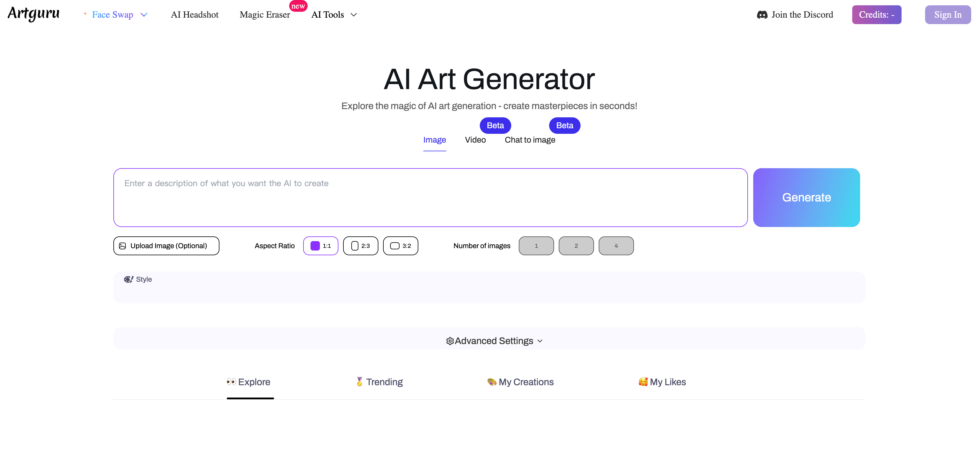The width and height of the screenshot is (980, 474).
Task: Click the Join the Discord link
Action: pos(795,15)
